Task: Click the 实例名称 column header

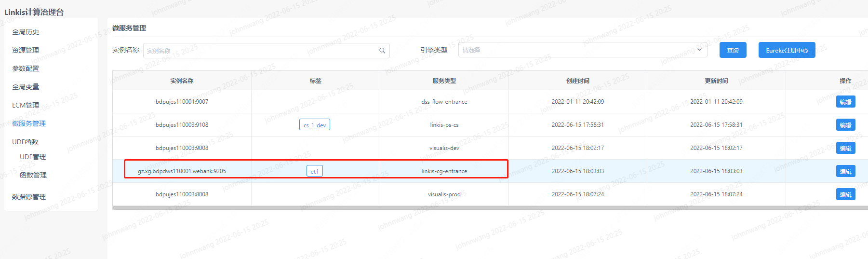Action: tap(182, 81)
